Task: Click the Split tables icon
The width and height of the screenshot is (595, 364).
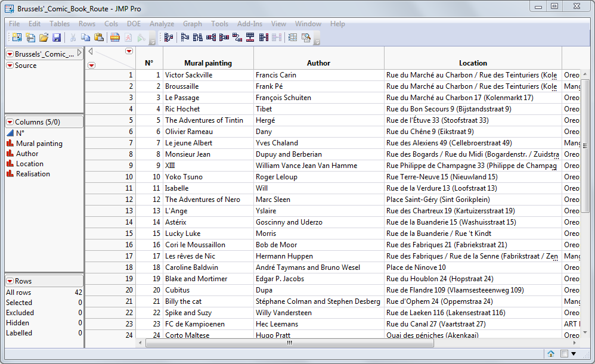Action: click(x=224, y=37)
